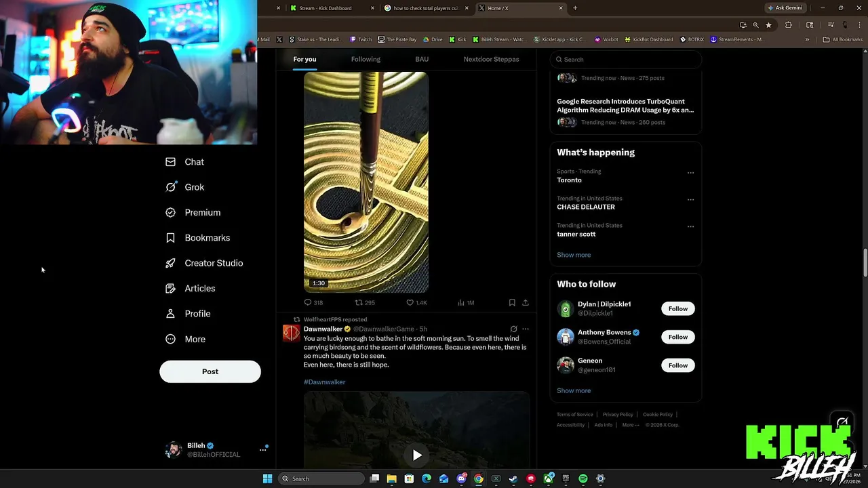Like the gold spiral video post

(x=416, y=302)
